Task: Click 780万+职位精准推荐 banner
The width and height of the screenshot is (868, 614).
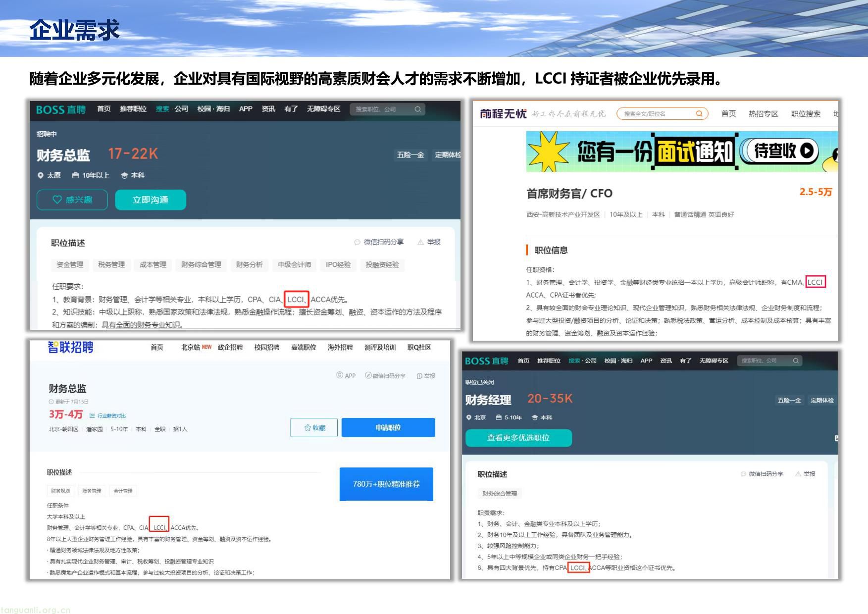Action: pyautogui.click(x=386, y=484)
